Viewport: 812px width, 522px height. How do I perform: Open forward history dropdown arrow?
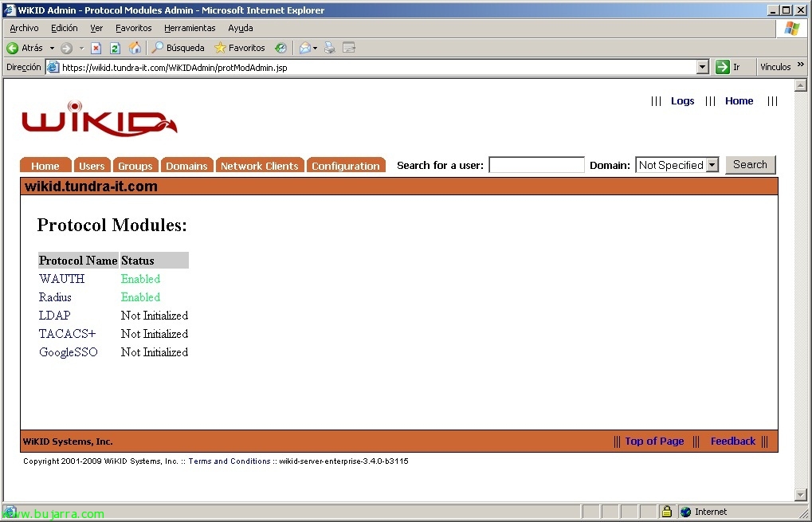coord(81,48)
